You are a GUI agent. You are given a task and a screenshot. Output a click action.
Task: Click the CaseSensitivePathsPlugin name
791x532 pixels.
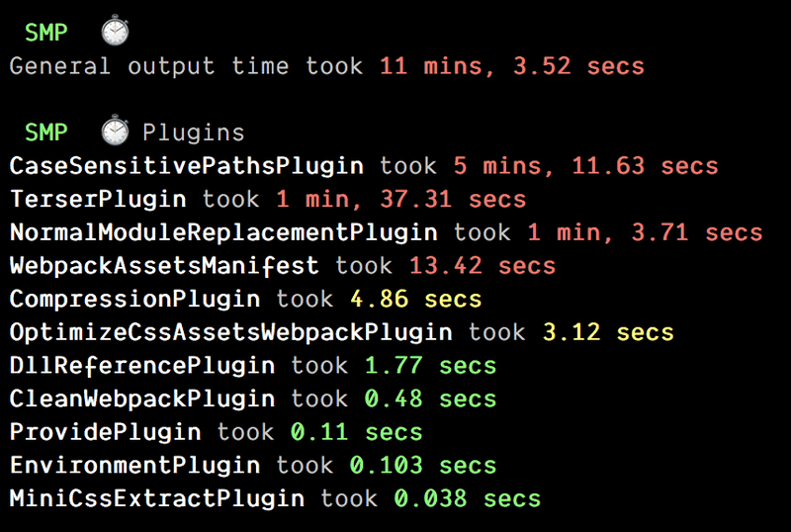pyautogui.click(x=187, y=166)
